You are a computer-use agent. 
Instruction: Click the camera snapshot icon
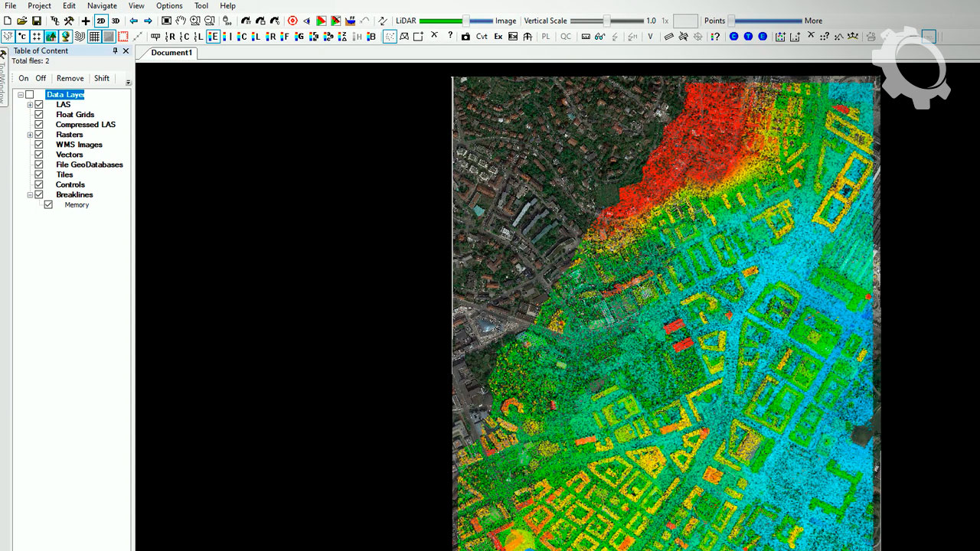pyautogui.click(x=465, y=37)
